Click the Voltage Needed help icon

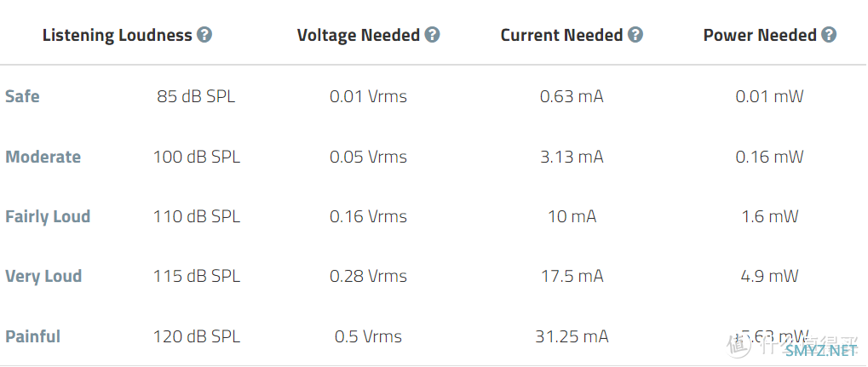pos(433,36)
